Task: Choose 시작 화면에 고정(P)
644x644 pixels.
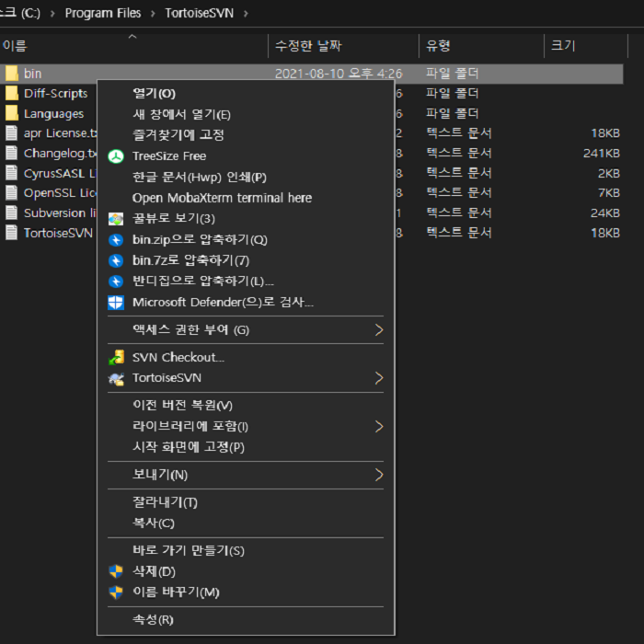Action: click(246, 447)
